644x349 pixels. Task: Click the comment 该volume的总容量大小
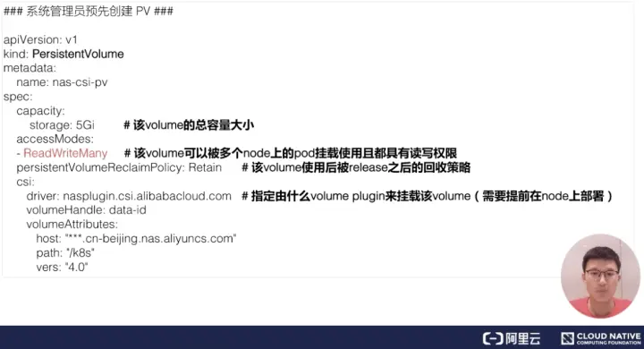point(189,125)
